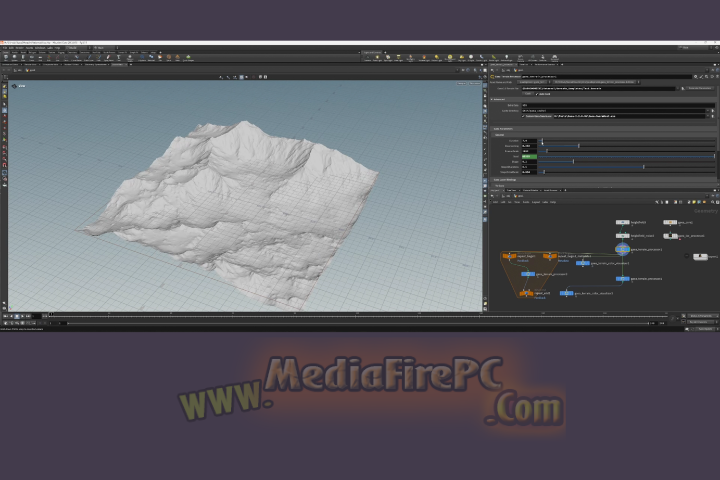Open the Auto Update mode dropdown
Screen dimensions: 720x480
pos(706,329)
